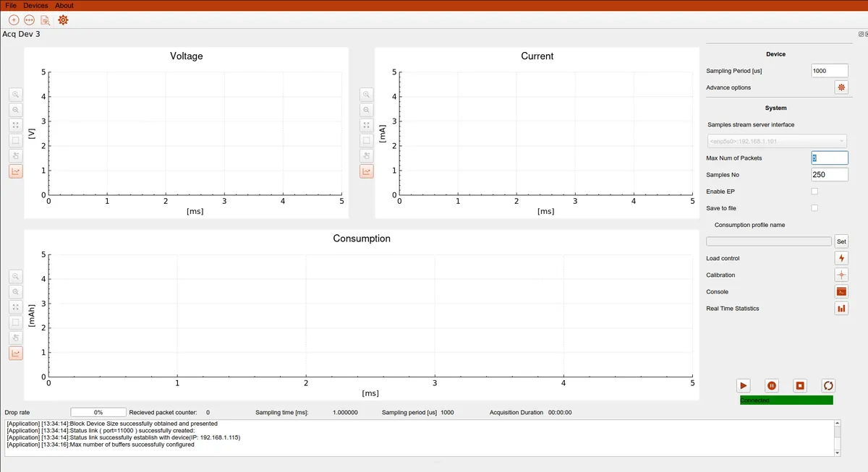Select rectangle zoom tool for Consumption plot
The image size is (868, 472).
point(16,322)
